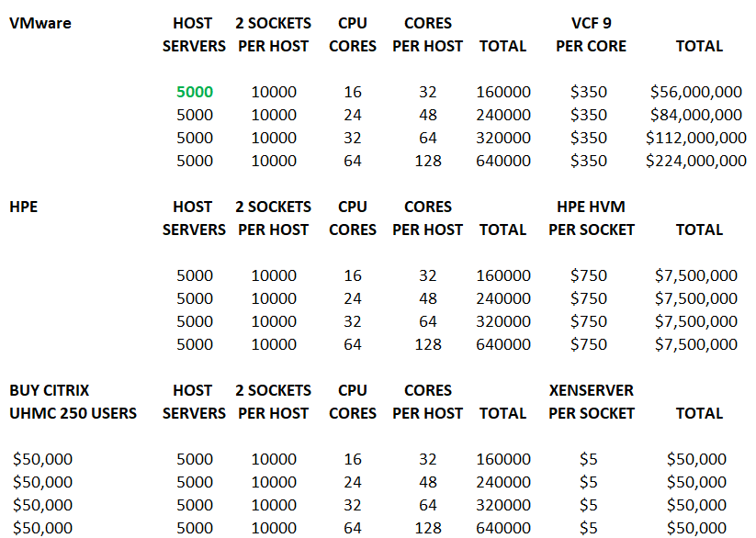Click the $56,000,000 total cell
756x538 pixels.
(x=695, y=92)
